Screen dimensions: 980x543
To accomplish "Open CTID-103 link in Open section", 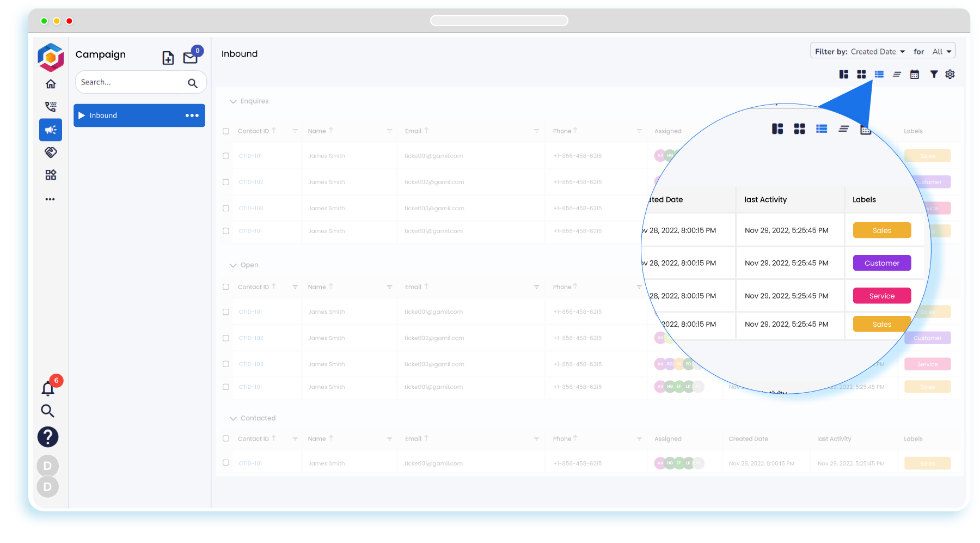I will click(x=251, y=364).
